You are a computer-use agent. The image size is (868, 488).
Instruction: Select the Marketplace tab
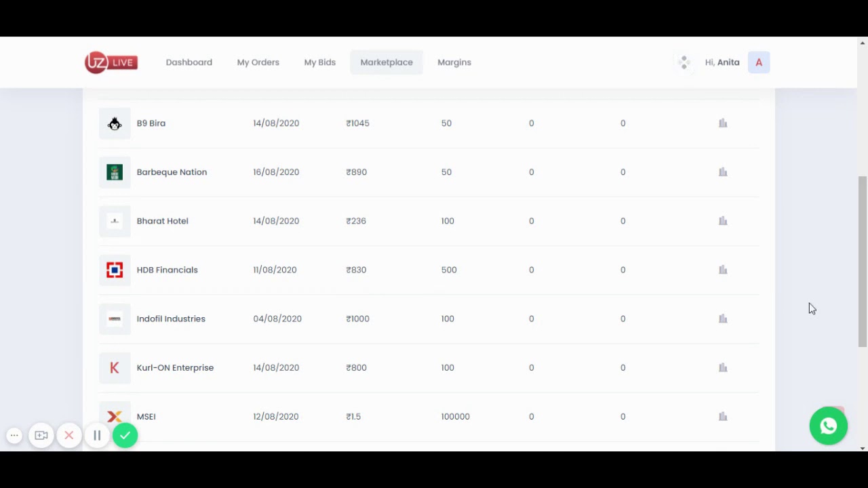[387, 62]
